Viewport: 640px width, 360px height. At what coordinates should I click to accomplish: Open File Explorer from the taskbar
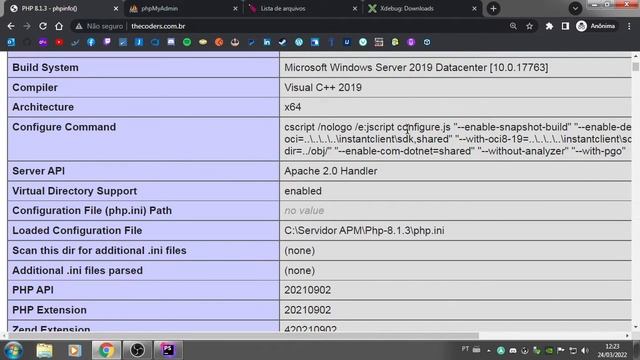click(x=44, y=350)
